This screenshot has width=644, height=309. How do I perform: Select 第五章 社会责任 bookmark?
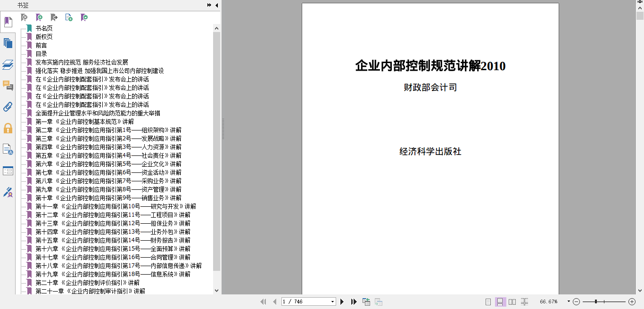pyautogui.click(x=108, y=155)
